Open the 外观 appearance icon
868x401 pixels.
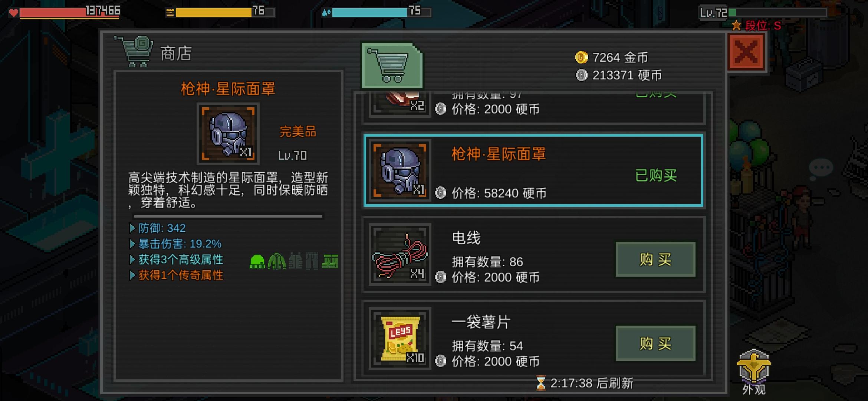click(x=754, y=371)
